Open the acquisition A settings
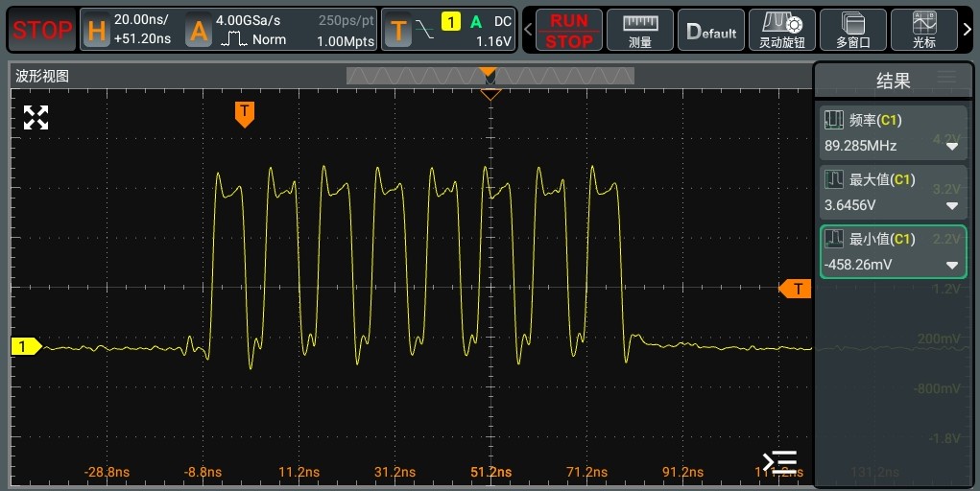Image resolution: width=980 pixels, height=491 pixels. click(x=199, y=30)
